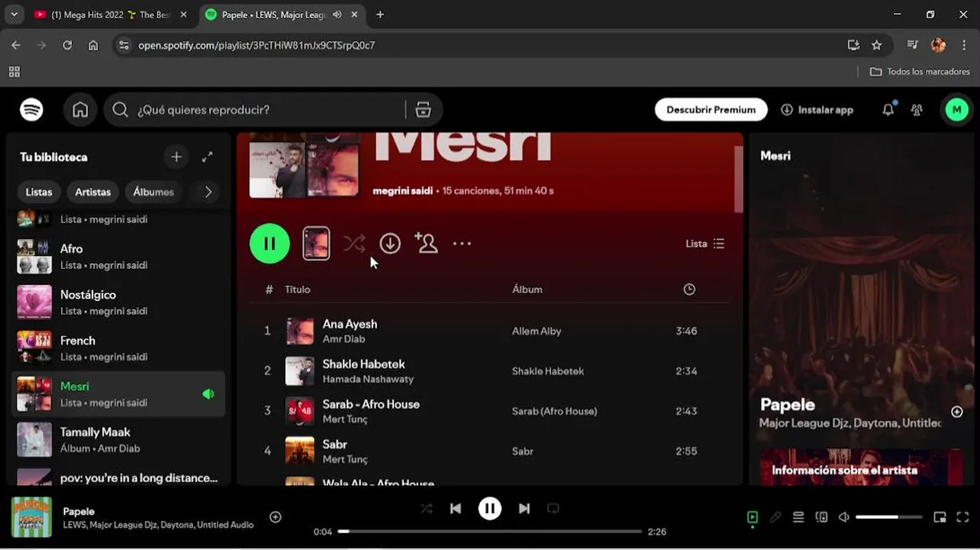This screenshot has height=550, width=980.
Task: Open artist Hamada Nashawaty link
Action: point(368,379)
